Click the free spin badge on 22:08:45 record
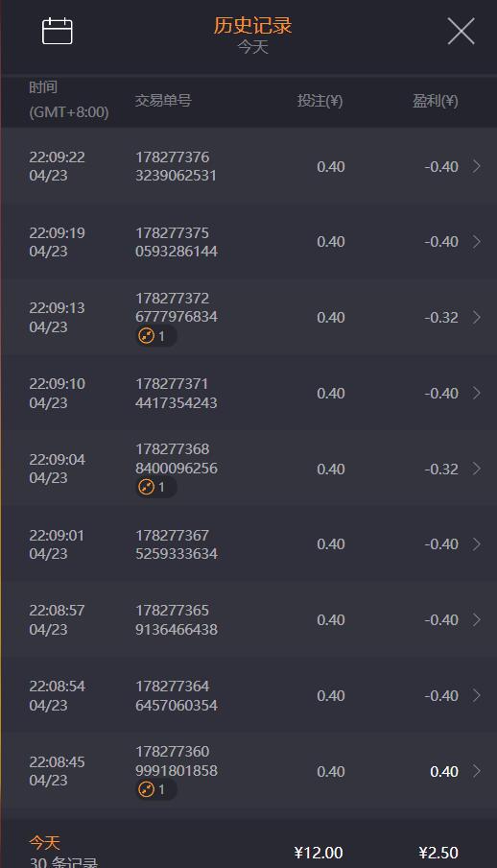 155,789
